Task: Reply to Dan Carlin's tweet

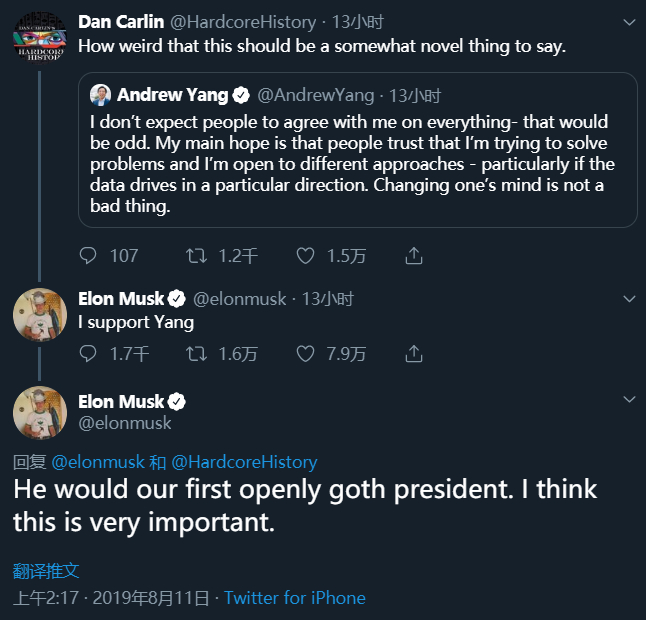Action: [88, 256]
